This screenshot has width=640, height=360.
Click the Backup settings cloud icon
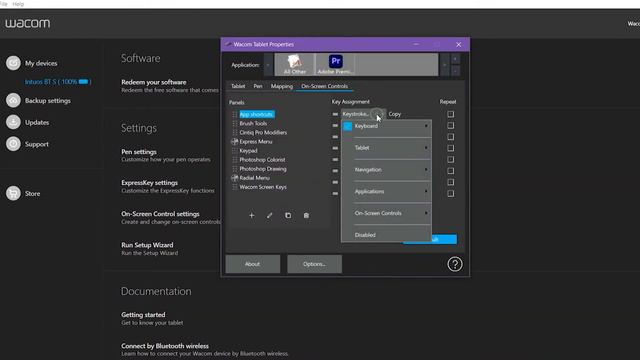click(x=13, y=100)
